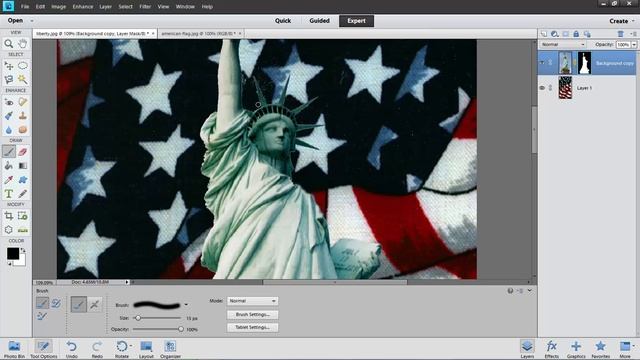Open the layer blend mode dropdown
The image size is (640, 360).
pos(563,44)
